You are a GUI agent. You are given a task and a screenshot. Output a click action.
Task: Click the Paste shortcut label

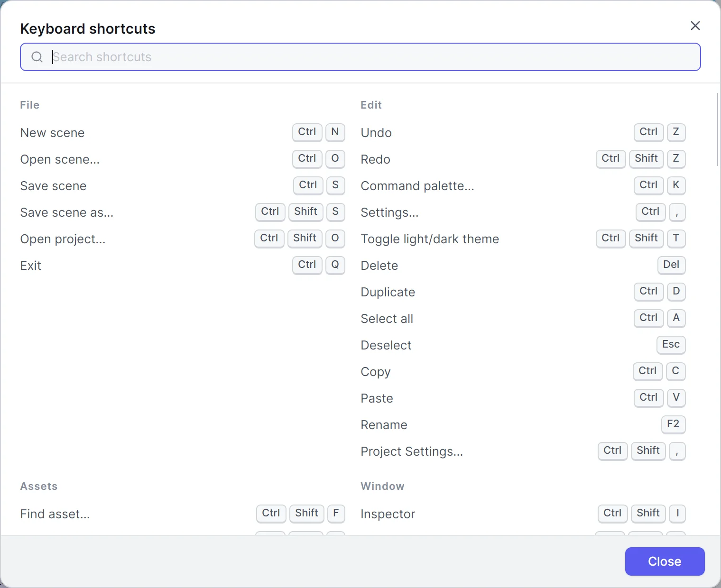377,398
